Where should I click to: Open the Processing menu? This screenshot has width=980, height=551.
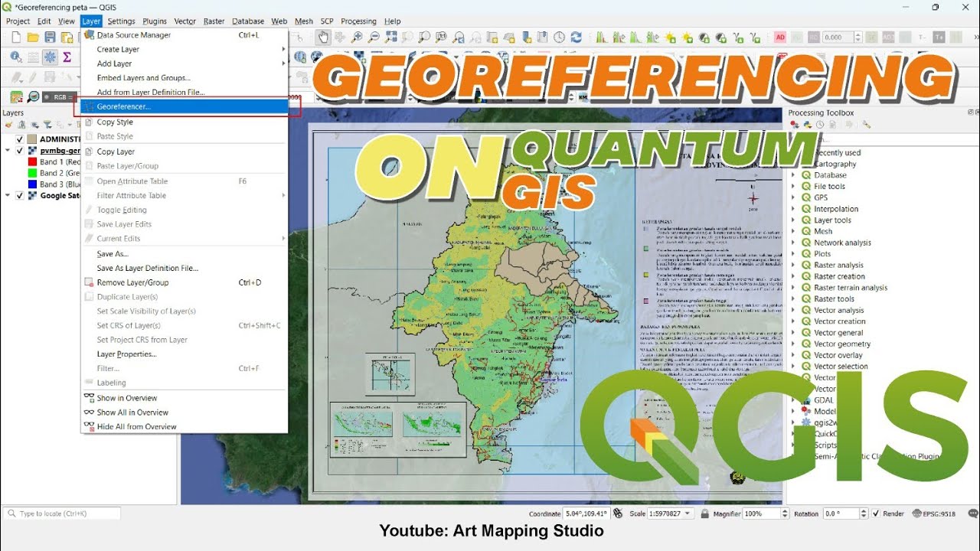[358, 21]
